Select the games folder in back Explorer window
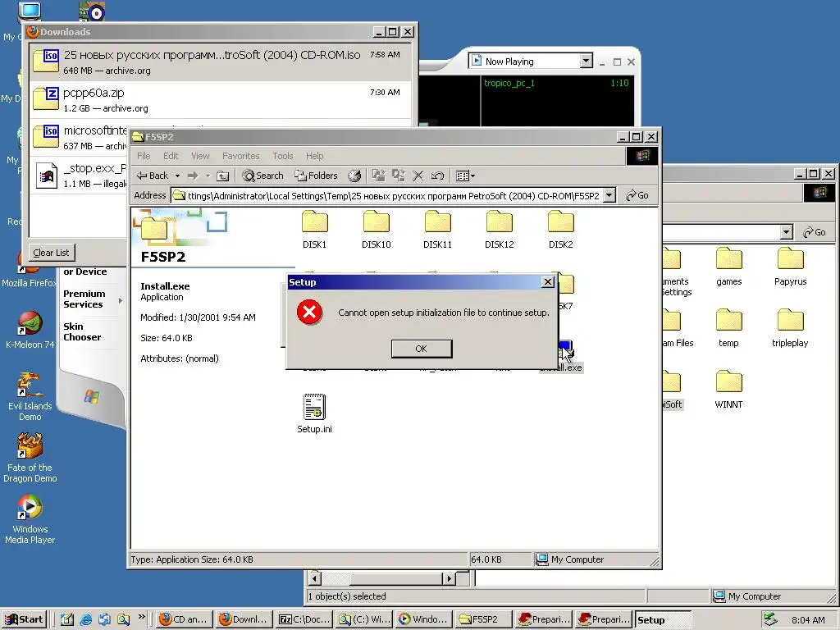840x630 pixels. 729,267
